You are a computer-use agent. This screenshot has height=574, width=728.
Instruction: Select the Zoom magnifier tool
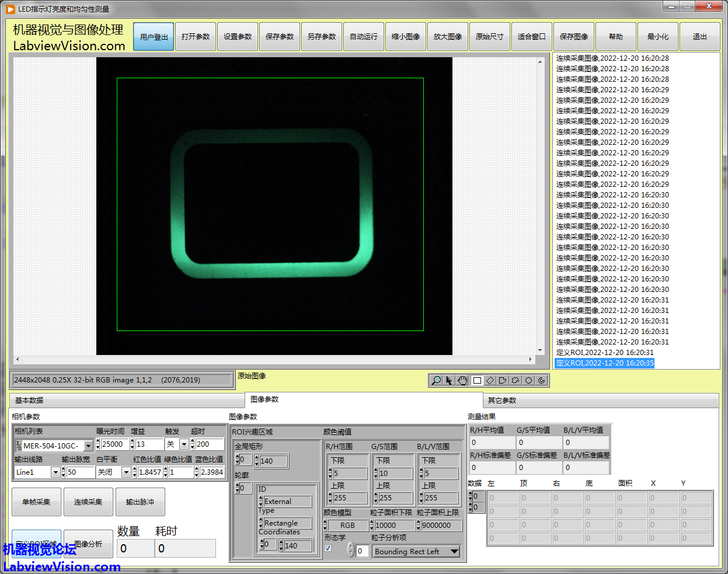436,380
